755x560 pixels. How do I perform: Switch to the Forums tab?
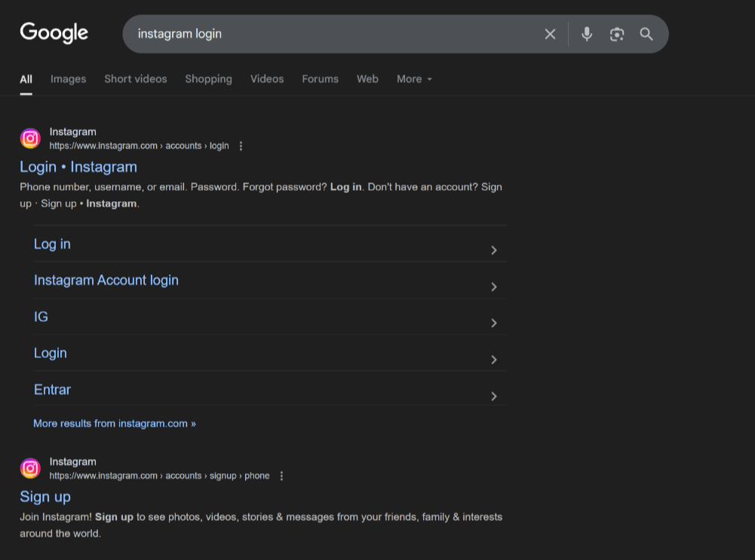pos(321,79)
